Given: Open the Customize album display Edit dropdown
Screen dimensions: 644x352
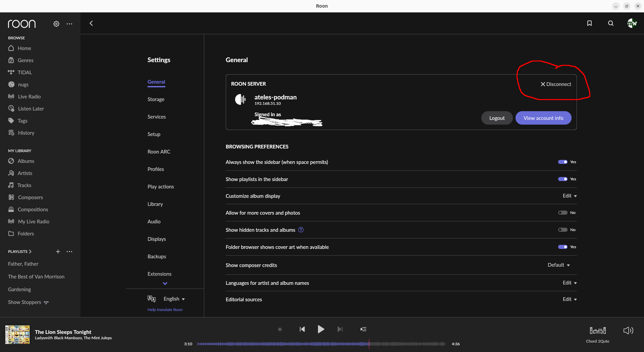Looking at the screenshot, I should pyautogui.click(x=570, y=196).
